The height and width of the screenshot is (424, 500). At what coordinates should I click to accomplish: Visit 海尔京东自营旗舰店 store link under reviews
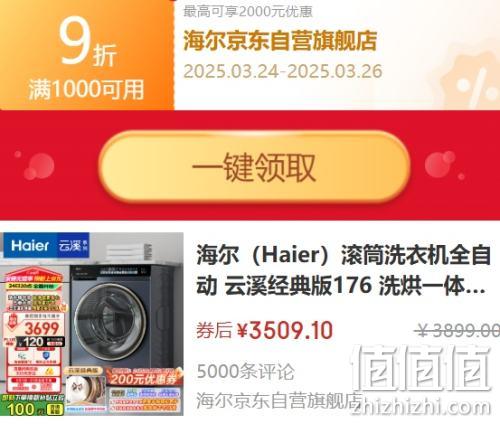(279, 400)
